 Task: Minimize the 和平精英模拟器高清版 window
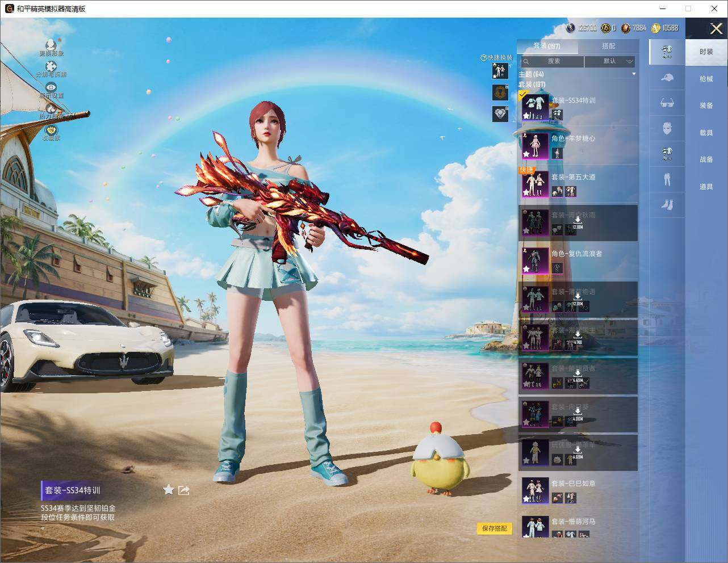[x=662, y=9]
